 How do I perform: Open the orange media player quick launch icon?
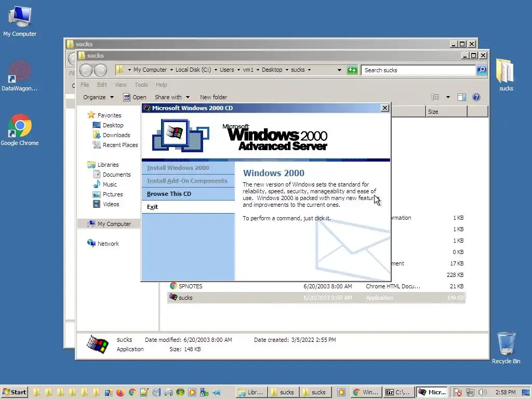(192, 393)
